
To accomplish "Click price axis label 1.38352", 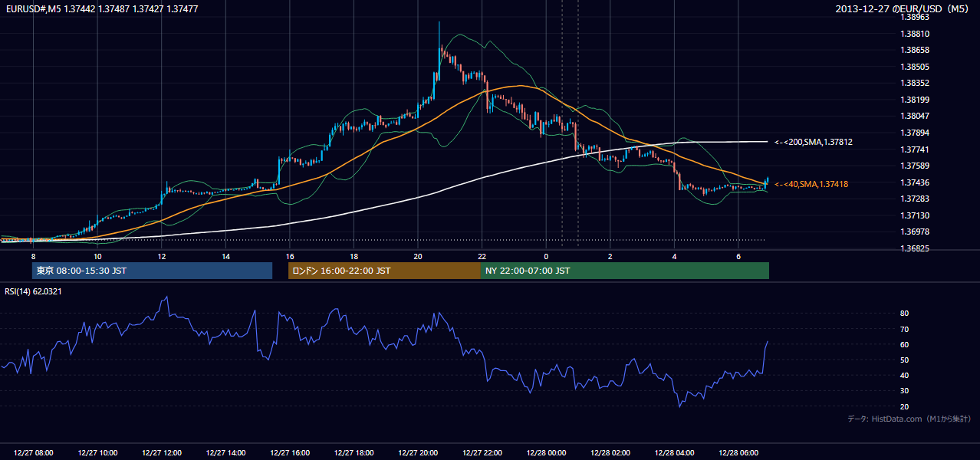I will coord(915,84).
